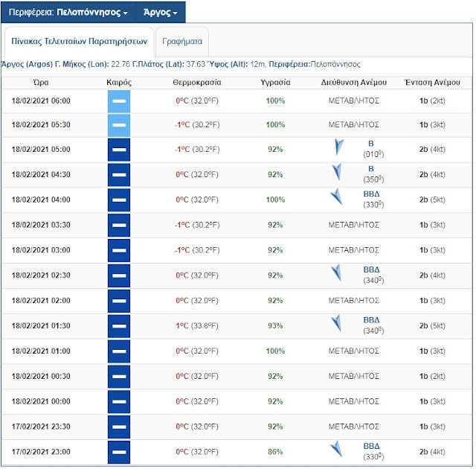Select the 17/02/2021 23:30 timestamp
The height and width of the screenshot is (469, 476).
(x=41, y=427)
